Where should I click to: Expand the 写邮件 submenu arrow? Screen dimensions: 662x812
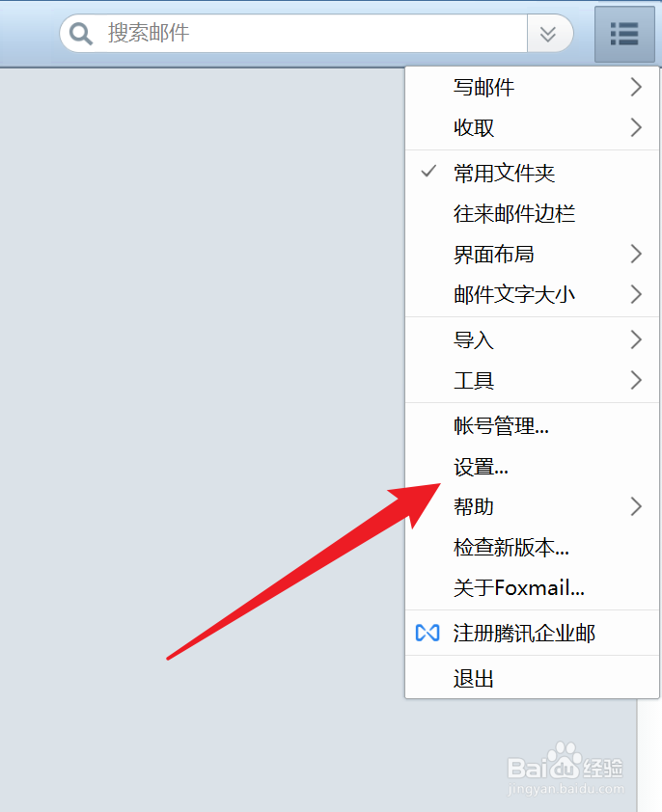636,87
